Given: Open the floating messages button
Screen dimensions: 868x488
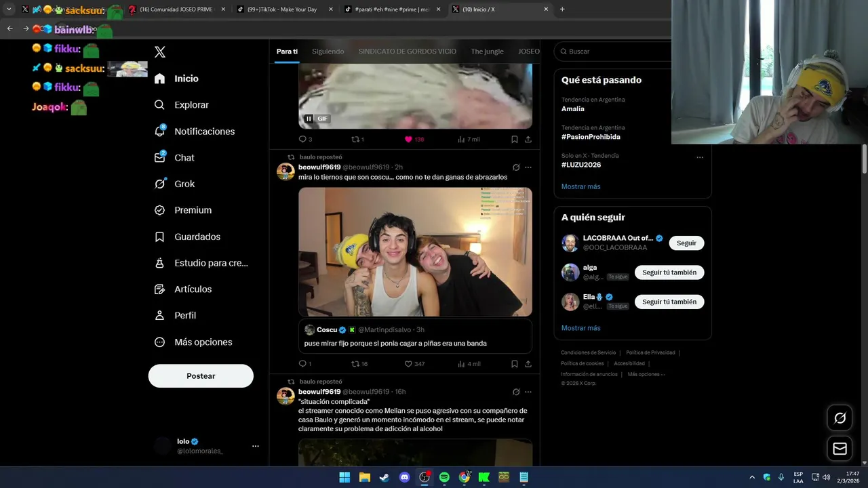Looking at the screenshot, I should tap(840, 449).
